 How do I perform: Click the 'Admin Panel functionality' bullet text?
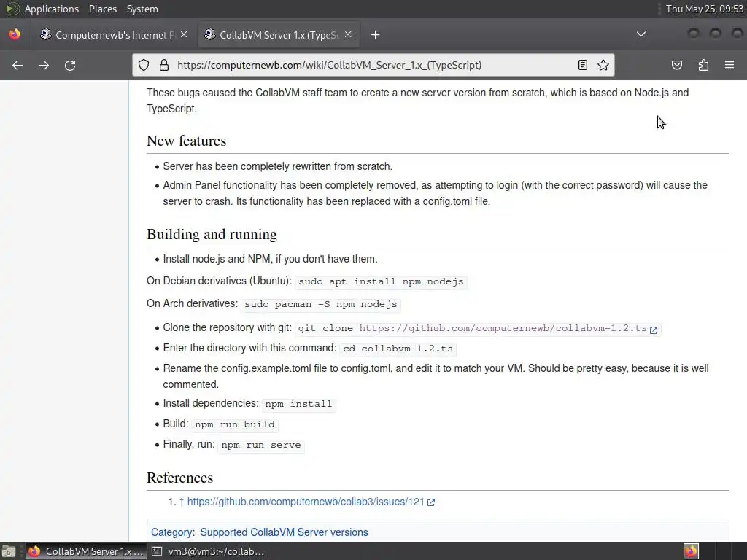tap(435, 192)
